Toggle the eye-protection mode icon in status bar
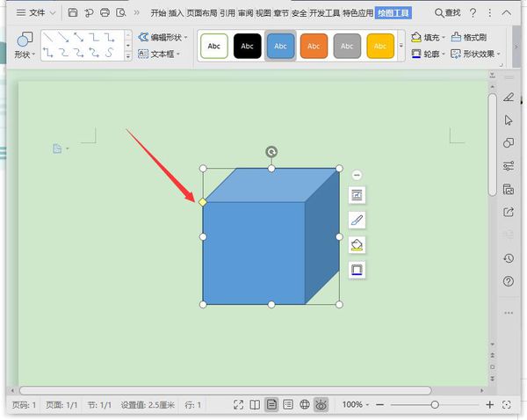The image size is (527, 420). [x=321, y=404]
